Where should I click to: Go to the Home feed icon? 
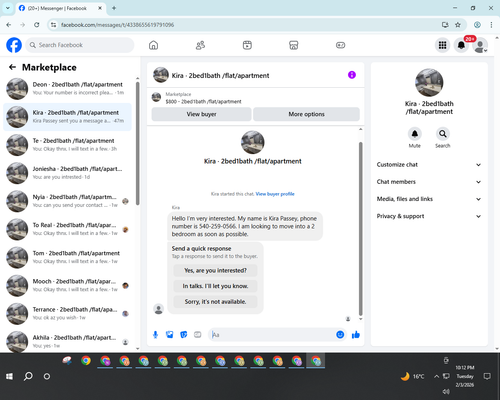tap(153, 45)
